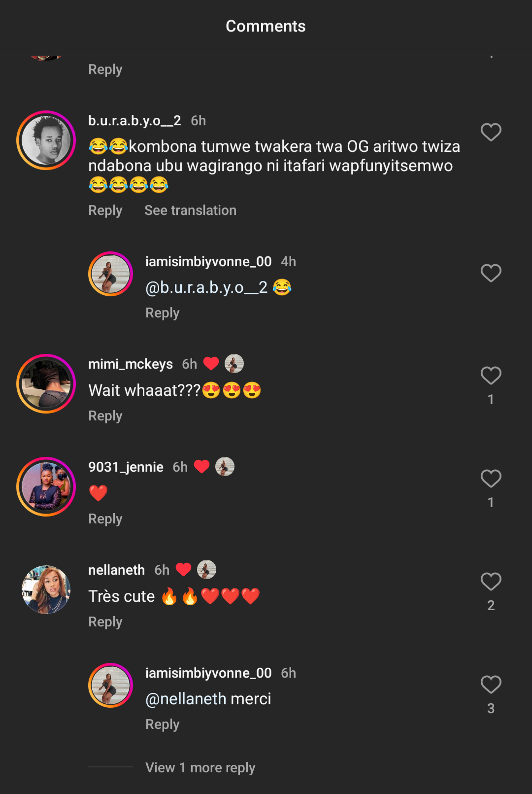532x794 pixels.
Task: View nellaneth's profile picture
Action: [46, 590]
